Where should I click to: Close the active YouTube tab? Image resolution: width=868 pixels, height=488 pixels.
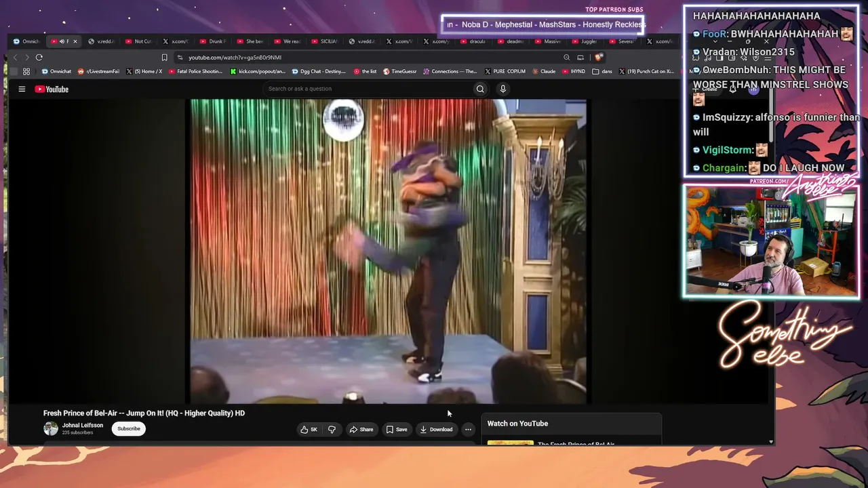coord(75,41)
